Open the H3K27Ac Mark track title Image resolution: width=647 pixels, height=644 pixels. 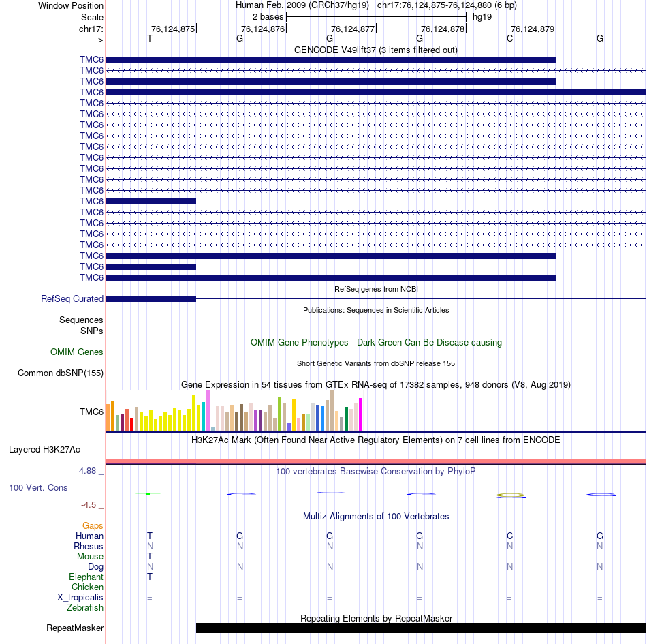coord(375,440)
